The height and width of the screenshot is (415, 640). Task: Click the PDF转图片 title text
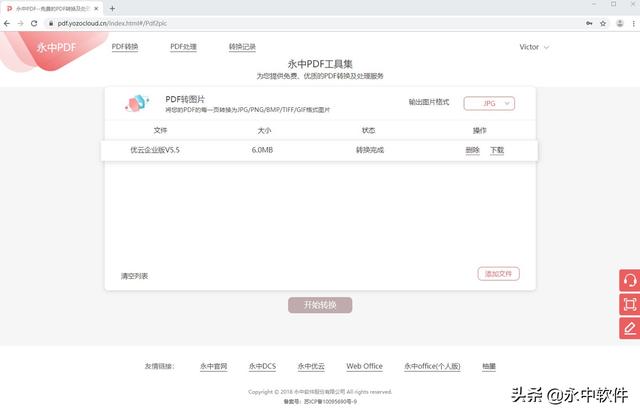(x=185, y=99)
